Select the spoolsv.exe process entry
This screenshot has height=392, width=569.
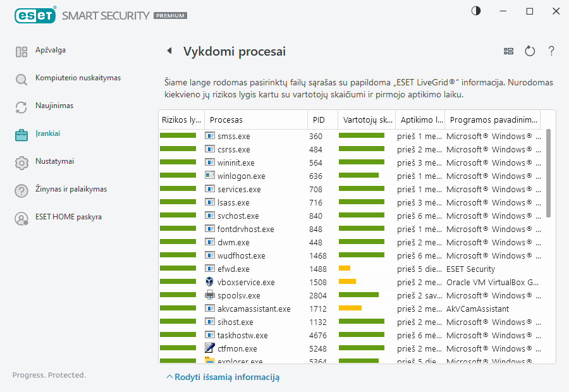point(238,295)
